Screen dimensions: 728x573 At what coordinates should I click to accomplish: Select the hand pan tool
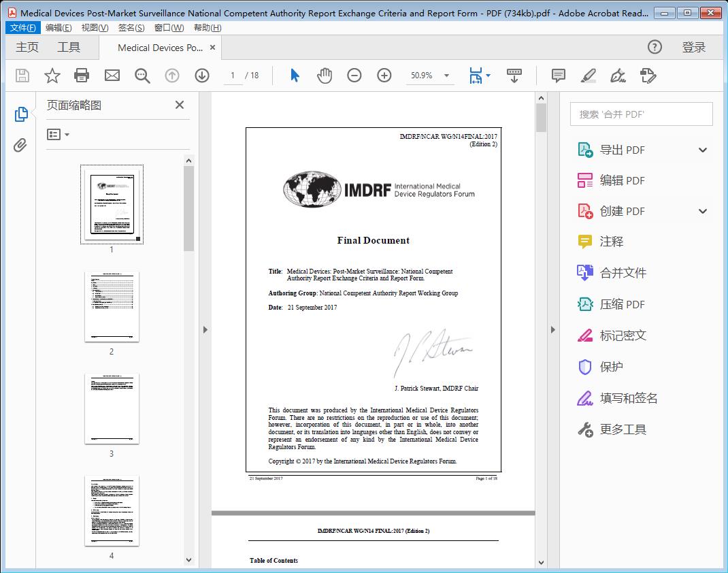pos(325,76)
